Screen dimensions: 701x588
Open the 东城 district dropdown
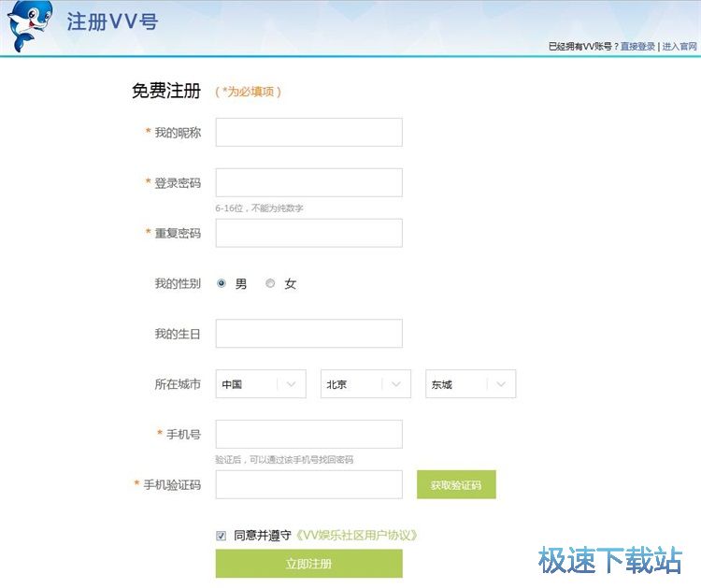pos(471,384)
